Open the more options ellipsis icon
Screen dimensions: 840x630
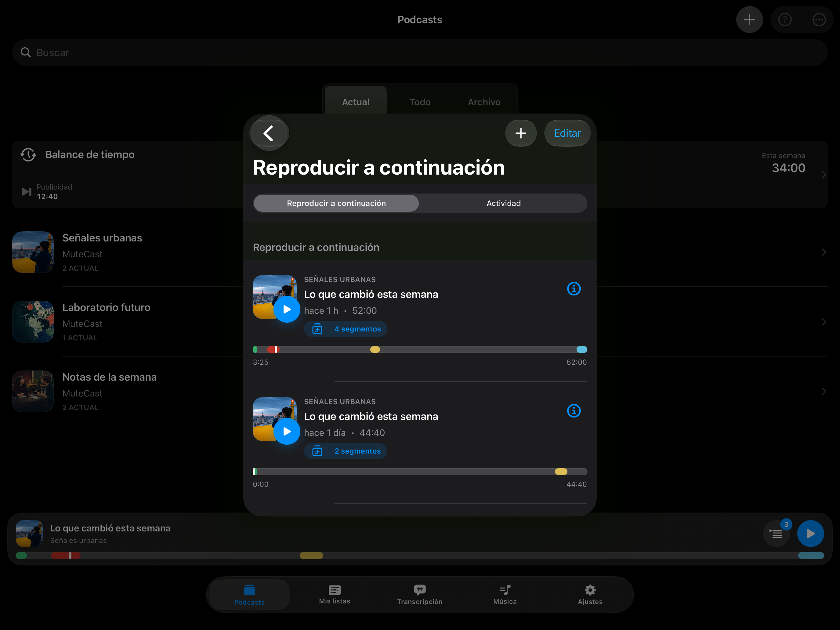coord(819,20)
